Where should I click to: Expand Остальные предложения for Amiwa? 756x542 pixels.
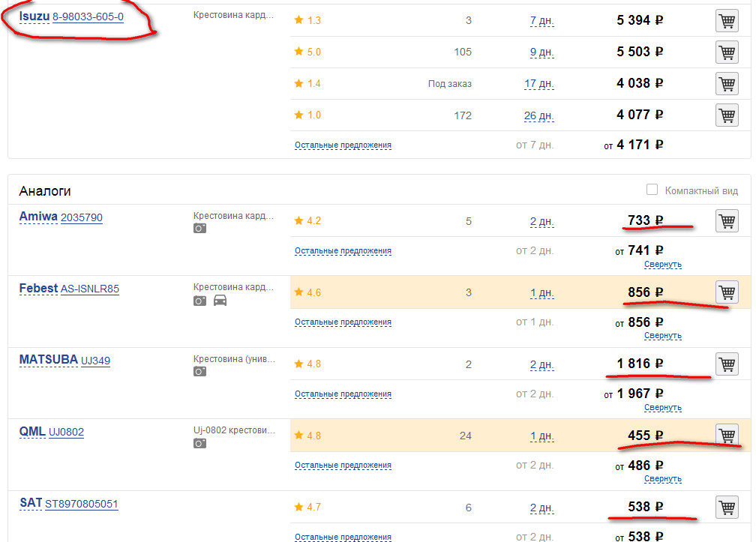point(343,251)
